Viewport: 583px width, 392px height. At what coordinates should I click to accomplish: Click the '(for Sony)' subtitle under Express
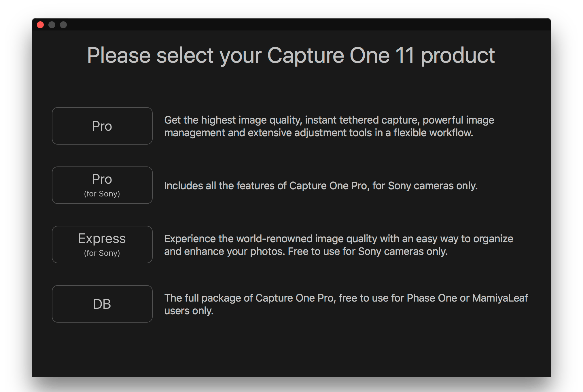tap(102, 253)
